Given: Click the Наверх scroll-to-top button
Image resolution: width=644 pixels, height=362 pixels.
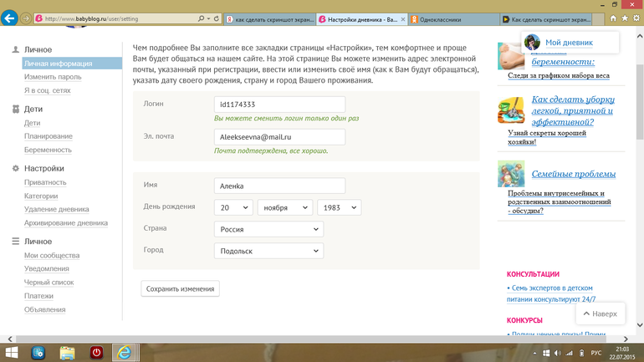Looking at the screenshot, I should 600,314.
